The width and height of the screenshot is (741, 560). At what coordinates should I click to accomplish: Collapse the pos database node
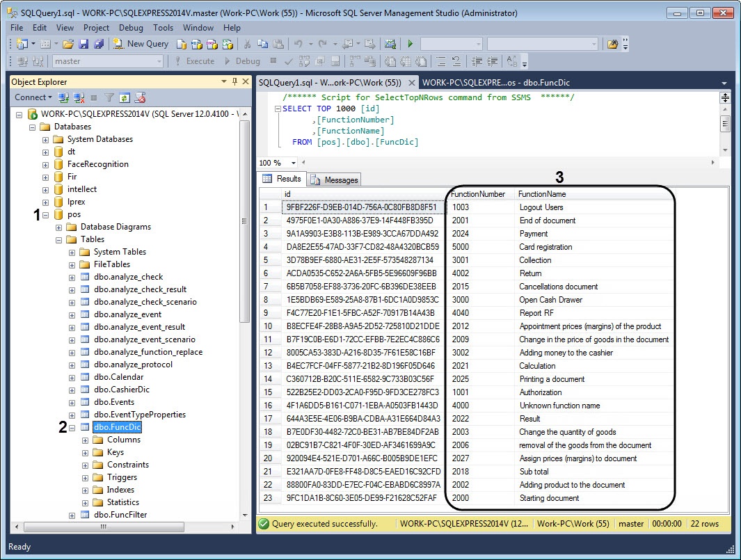tap(46, 214)
